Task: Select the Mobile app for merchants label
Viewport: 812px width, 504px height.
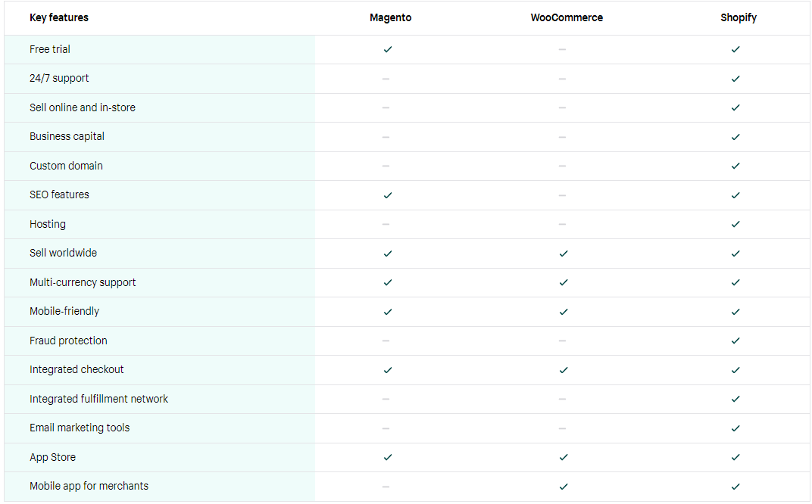Action: [x=89, y=486]
